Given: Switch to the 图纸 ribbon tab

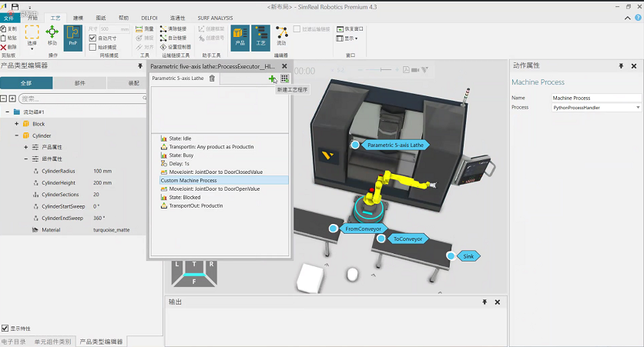Looking at the screenshot, I should [x=101, y=18].
